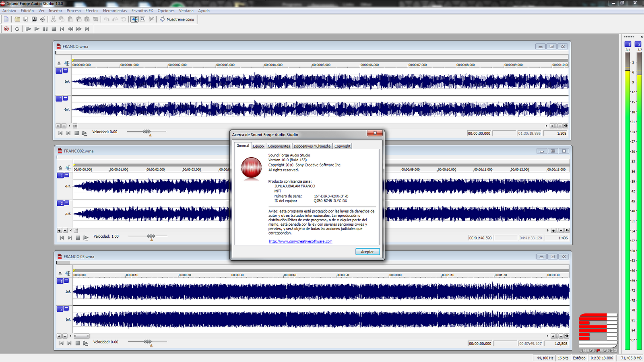Click Play All in the transport bar
The image size is (644, 362).
click(x=28, y=29)
